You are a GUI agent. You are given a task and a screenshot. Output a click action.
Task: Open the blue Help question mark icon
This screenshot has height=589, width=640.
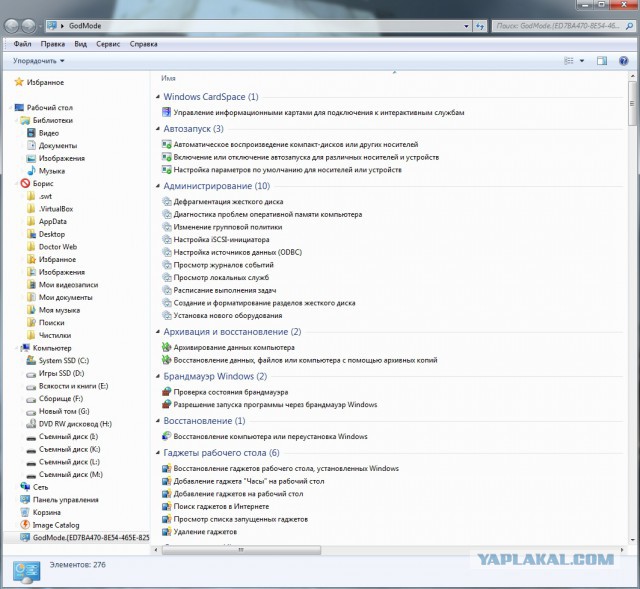coord(623,61)
